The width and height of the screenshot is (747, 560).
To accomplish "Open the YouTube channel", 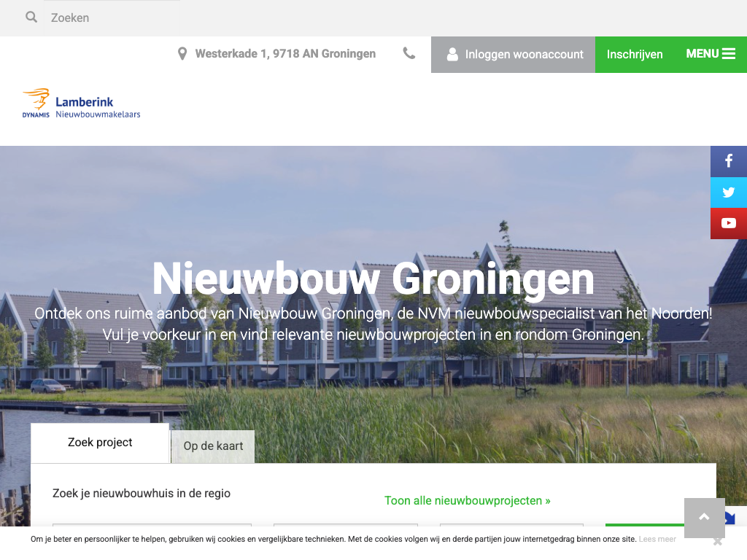I will tap(728, 223).
